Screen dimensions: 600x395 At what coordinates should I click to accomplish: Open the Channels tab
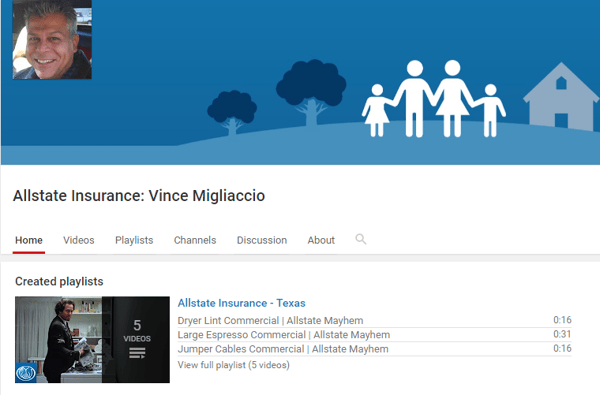pos(195,240)
